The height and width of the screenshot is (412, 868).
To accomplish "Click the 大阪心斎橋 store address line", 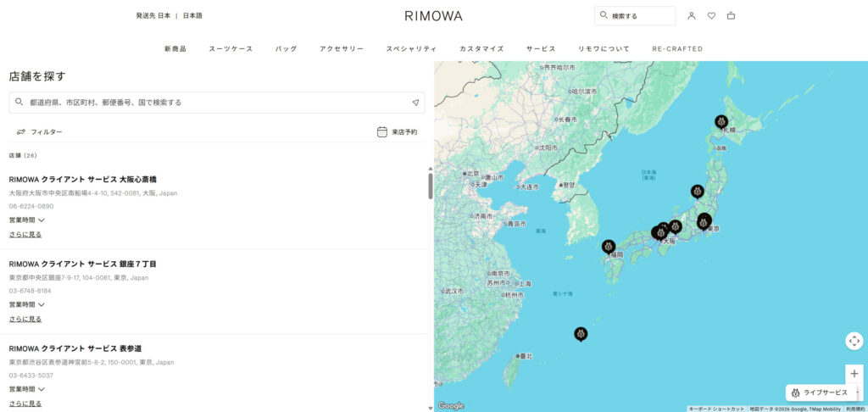I will click(x=93, y=193).
